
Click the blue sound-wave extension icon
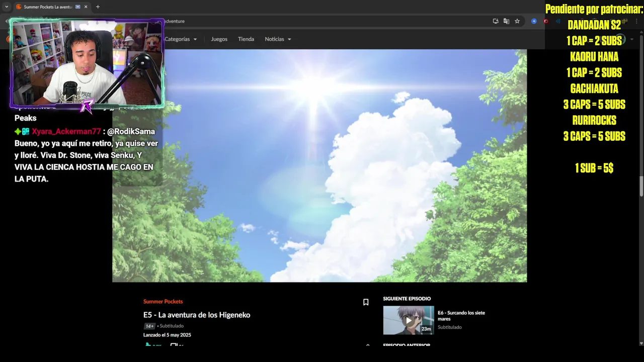(558, 21)
